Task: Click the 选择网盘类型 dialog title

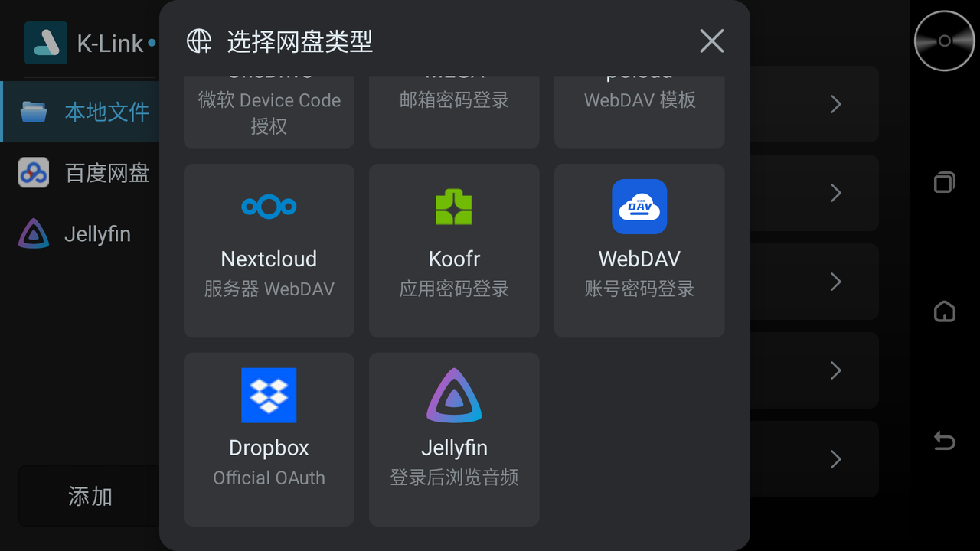Action: click(x=299, y=41)
